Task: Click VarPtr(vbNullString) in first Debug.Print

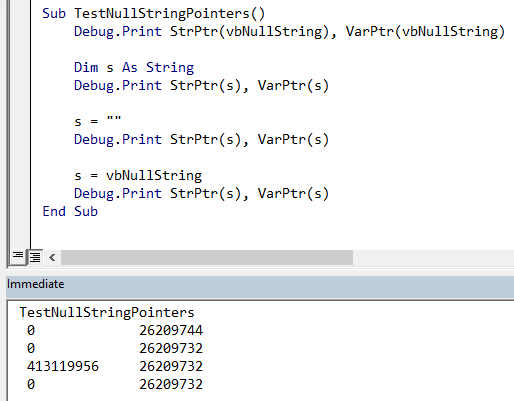Action: (x=425, y=31)
